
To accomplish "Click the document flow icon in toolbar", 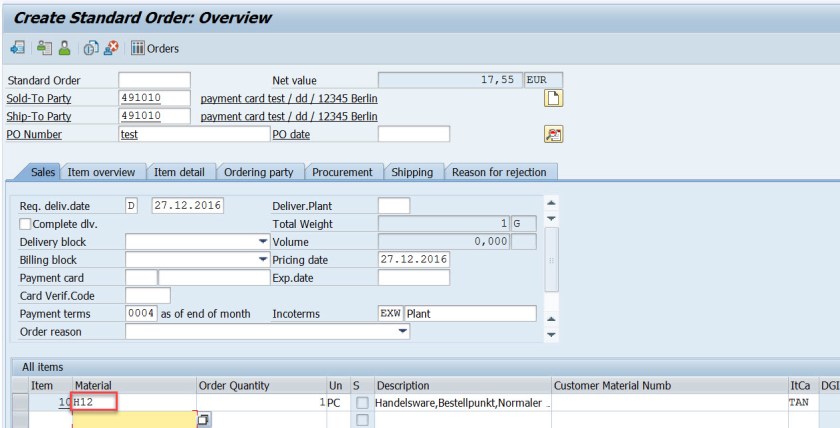I will pos(17,48).
